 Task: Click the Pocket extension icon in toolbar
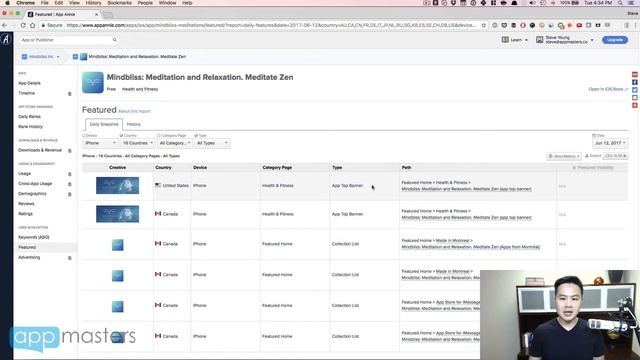click(504, 25)
